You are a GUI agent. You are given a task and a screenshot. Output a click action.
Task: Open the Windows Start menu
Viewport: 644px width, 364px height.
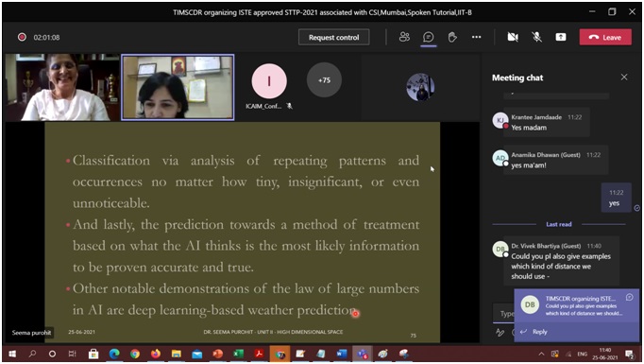[x=12, y=354]
